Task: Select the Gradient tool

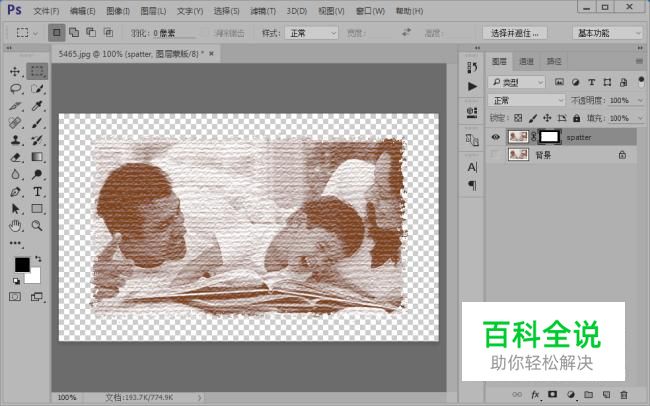Action: [37, 157]
